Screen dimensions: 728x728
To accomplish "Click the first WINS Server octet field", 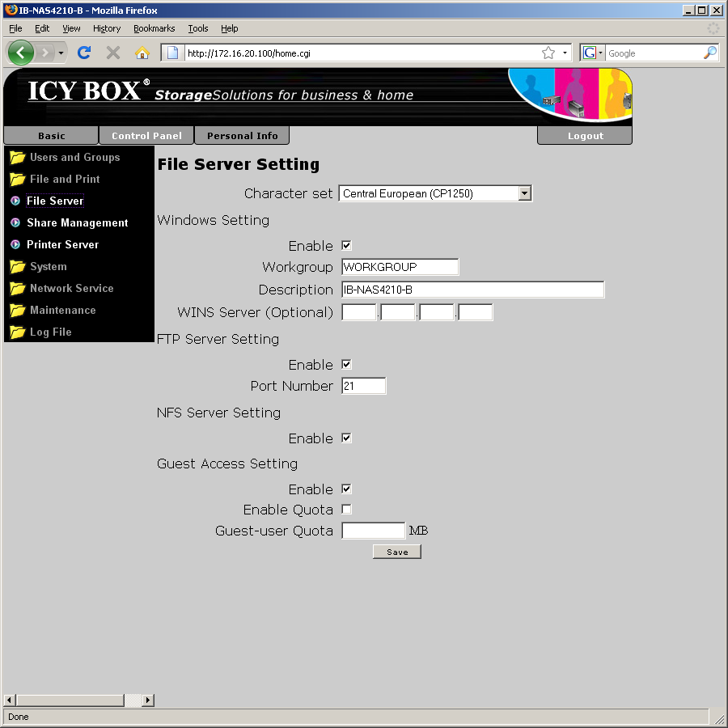I will click(359, 312).
